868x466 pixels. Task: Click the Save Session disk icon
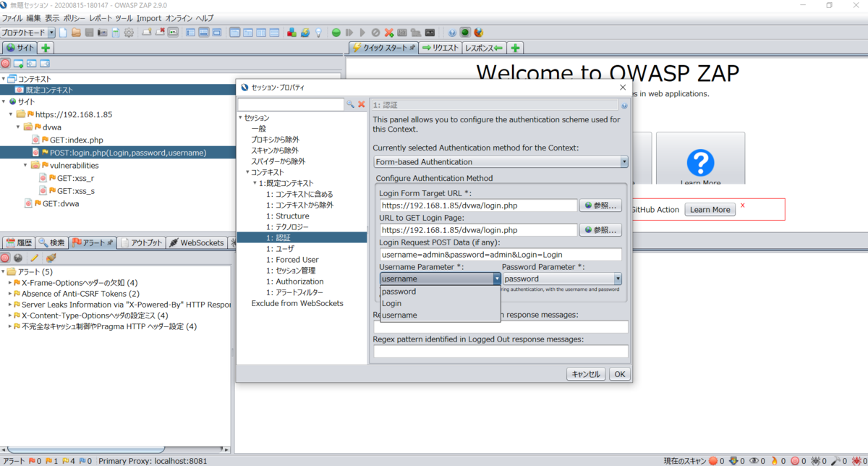tap(89, 33)
